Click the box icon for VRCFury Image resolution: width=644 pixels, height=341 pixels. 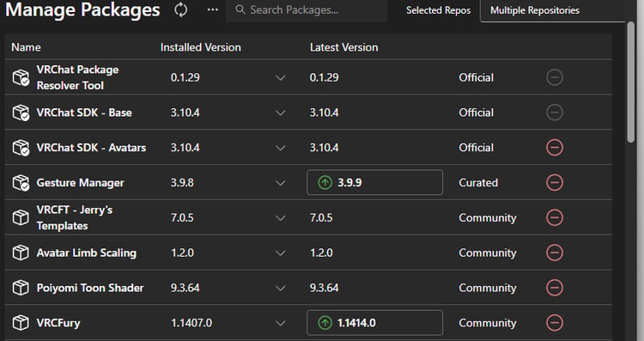click(x=21, y=323)
